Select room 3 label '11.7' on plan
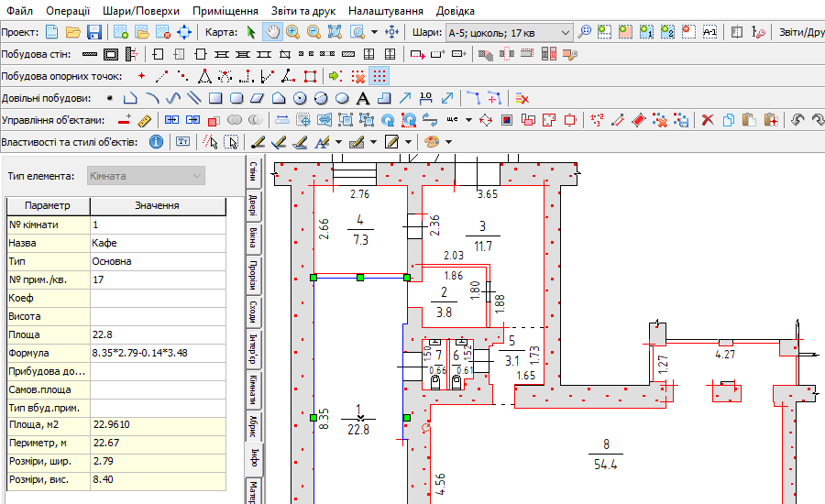Viewport: 825px width, 504px height. (482, 247)
